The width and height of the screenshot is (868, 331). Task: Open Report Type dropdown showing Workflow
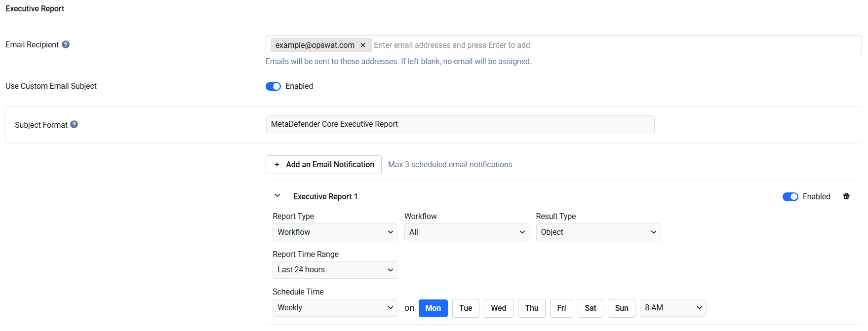pos(335,232)
